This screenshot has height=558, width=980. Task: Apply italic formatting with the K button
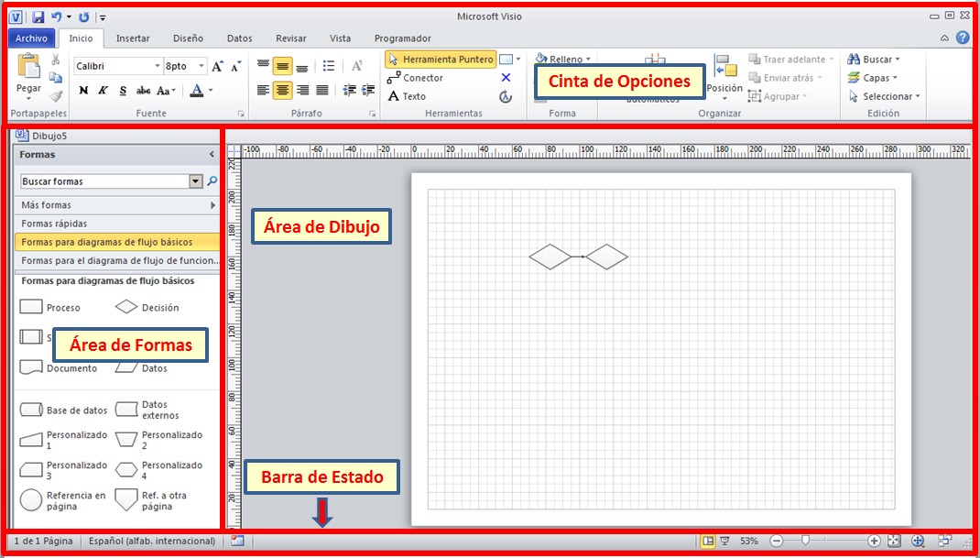(103, 91)
